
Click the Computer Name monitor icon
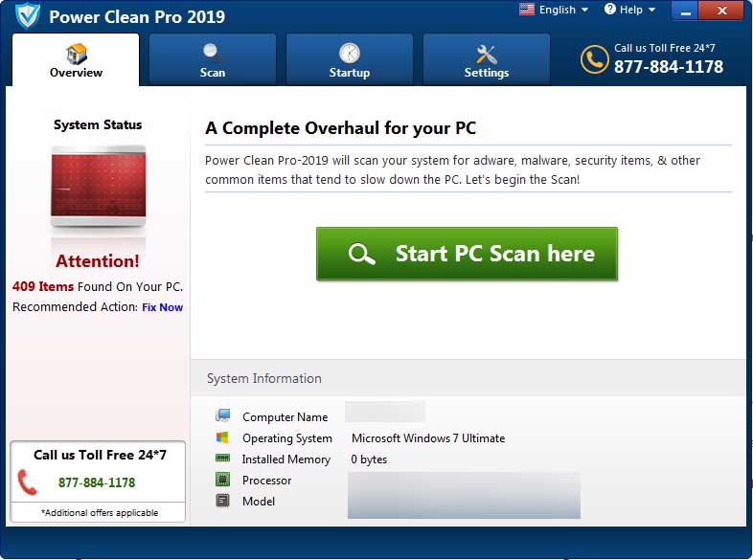pos(223,416)
